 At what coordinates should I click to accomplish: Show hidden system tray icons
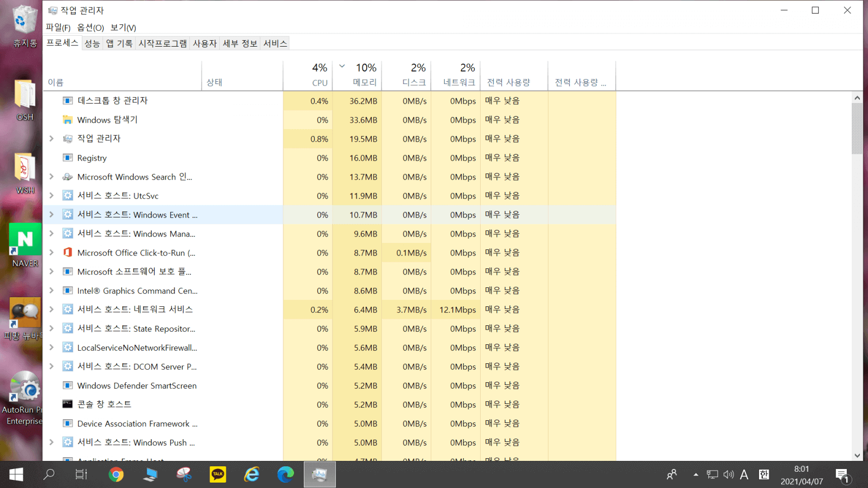(695, 475)
